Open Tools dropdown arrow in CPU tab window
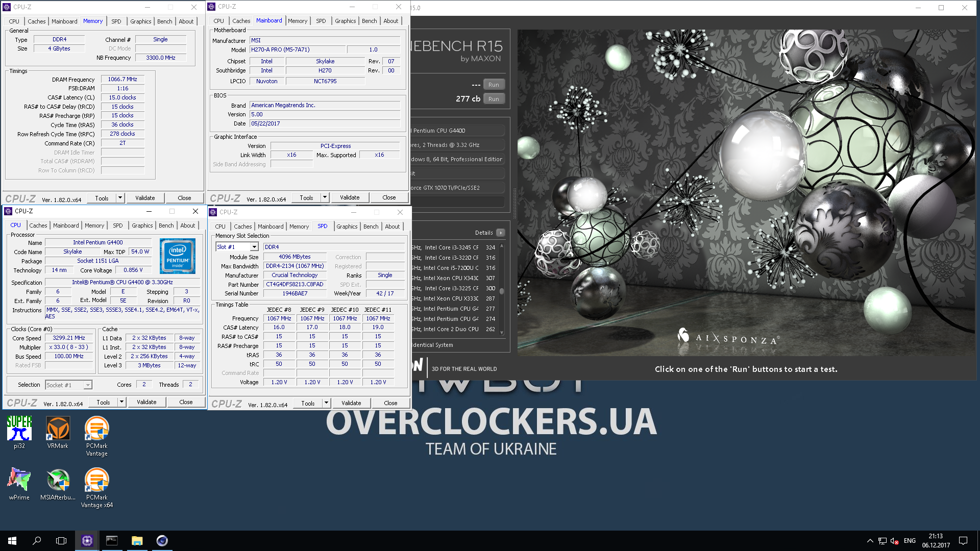 [121, 402]
